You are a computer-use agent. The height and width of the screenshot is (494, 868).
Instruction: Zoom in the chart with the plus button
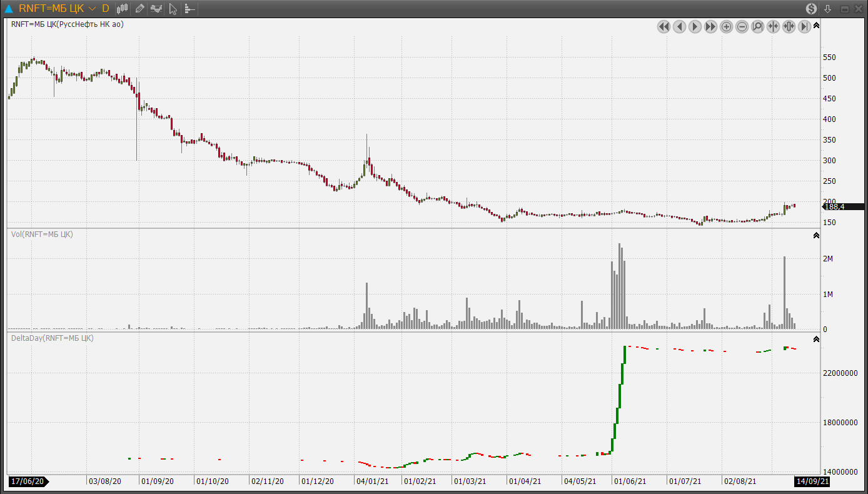726,26
